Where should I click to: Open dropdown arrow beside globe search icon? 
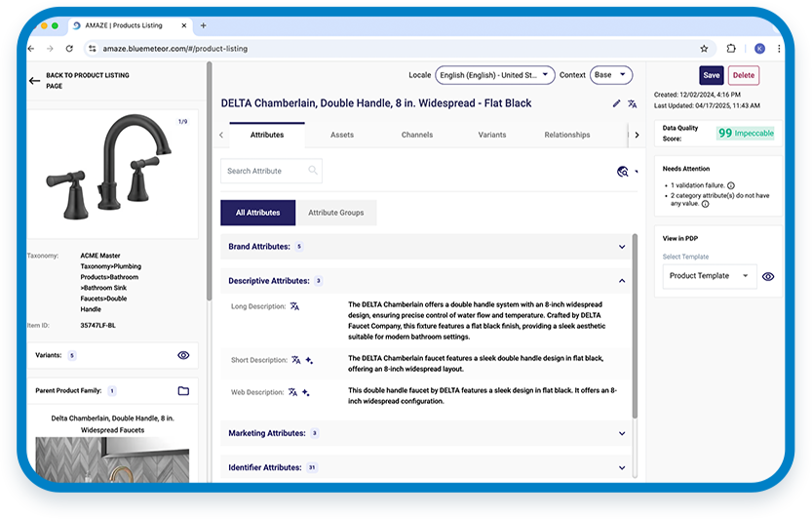[637, 172]
